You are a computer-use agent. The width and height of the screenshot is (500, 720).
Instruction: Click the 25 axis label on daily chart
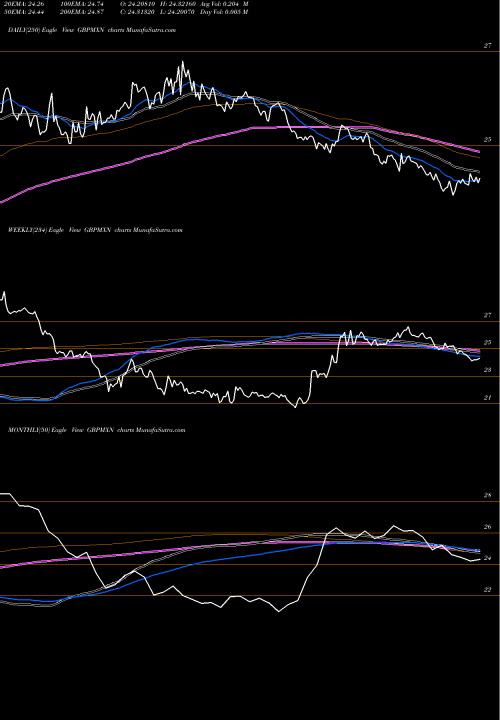pyautogui.click(x=487, y=140)
